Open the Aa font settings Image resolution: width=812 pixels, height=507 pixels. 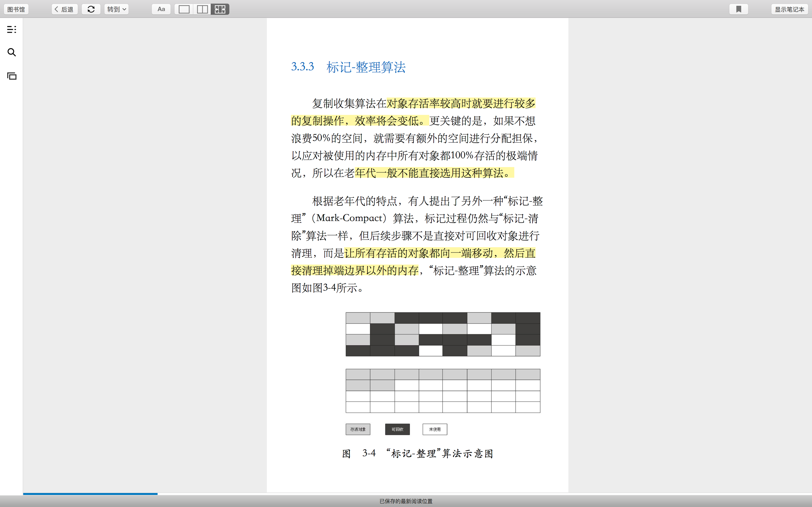point(161,9)
